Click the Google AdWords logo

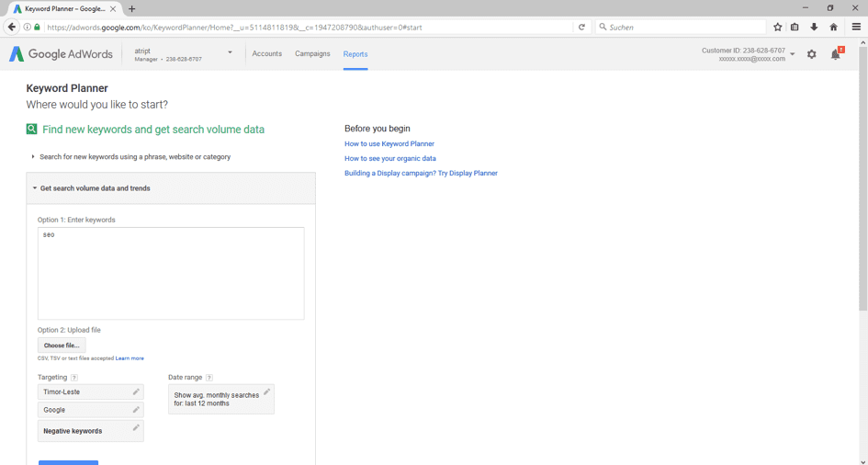click(x=61, y=53)
